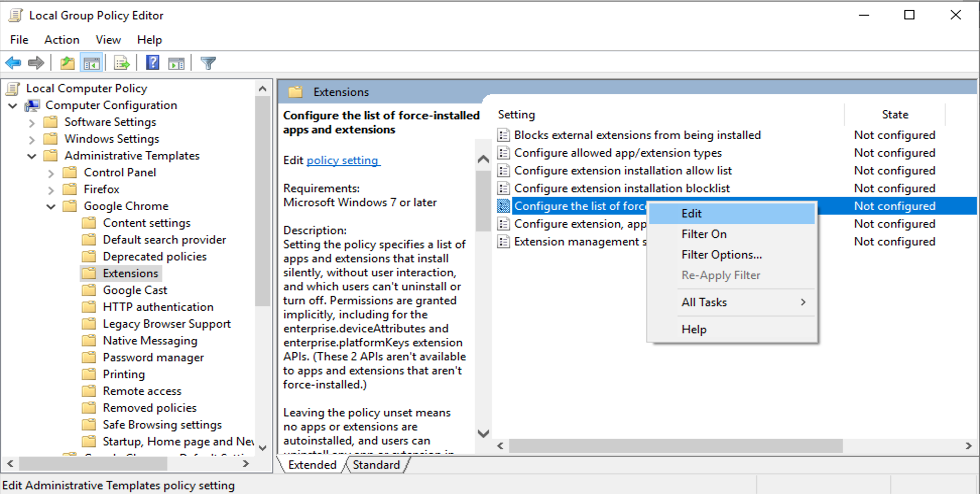Select the Content settings folder
The image size is (980, 494).
[146, 223]
